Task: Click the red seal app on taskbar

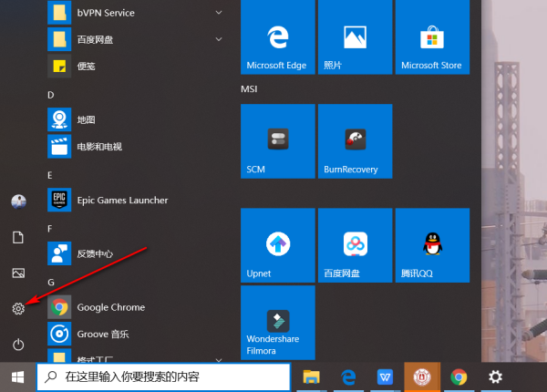Action: click(422, 377)
